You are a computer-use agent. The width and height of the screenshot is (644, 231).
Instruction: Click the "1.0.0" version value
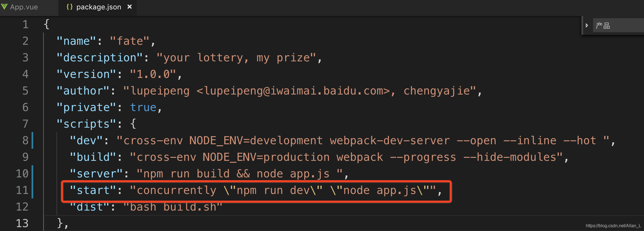click(153, 74)
